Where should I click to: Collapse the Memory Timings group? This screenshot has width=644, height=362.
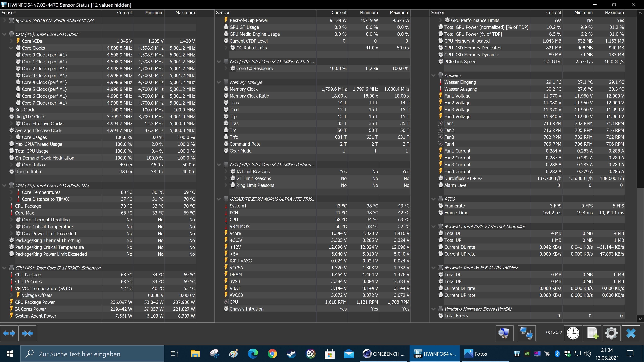coord(219,82)
